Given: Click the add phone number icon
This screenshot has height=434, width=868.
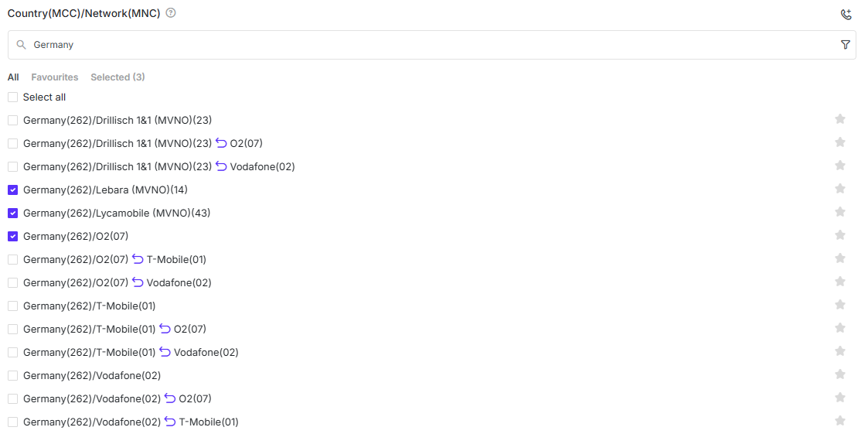Looking at the screenshot, I should [846, 14].
